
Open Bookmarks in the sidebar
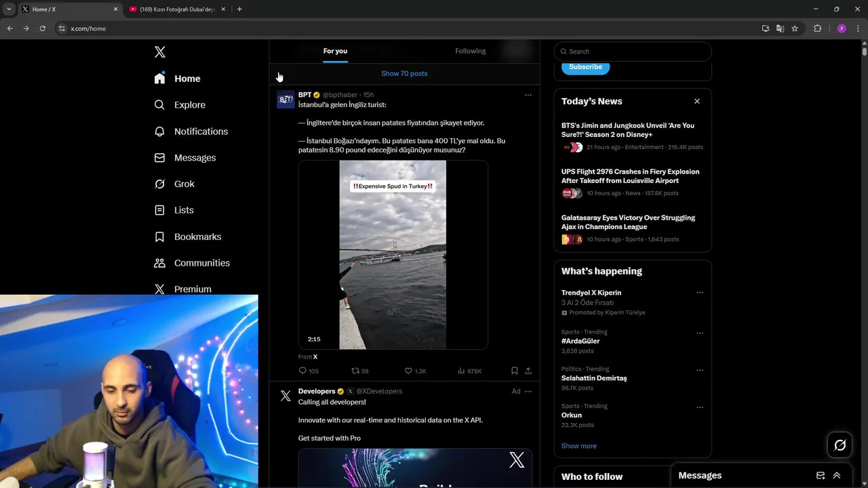[x=188, y=237]
